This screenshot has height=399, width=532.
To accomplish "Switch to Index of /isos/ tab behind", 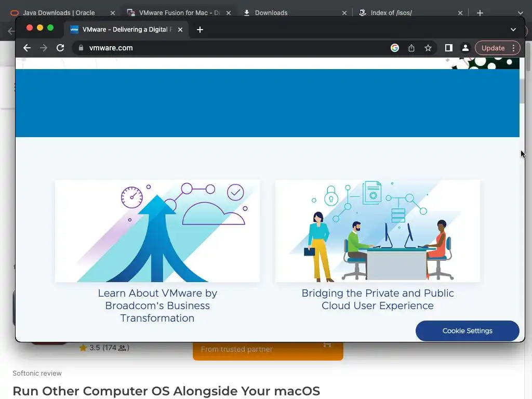I will click(x=391, y=13).
